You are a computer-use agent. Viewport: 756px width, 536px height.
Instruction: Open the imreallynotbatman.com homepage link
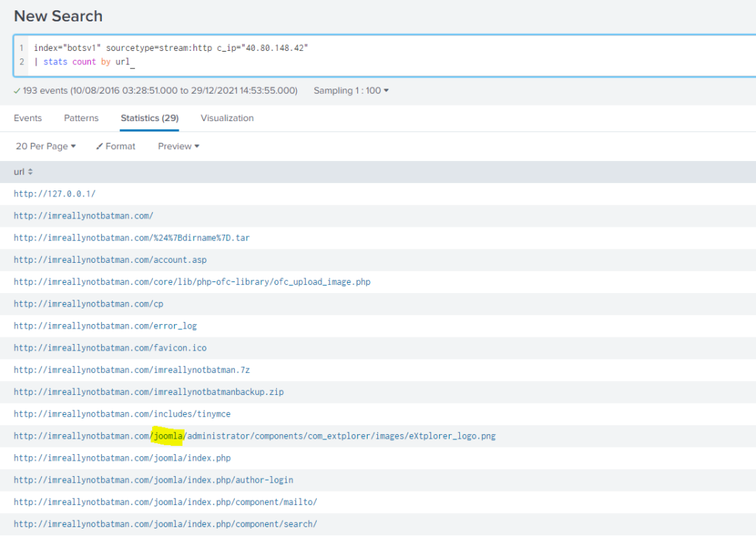pos(83,216)
